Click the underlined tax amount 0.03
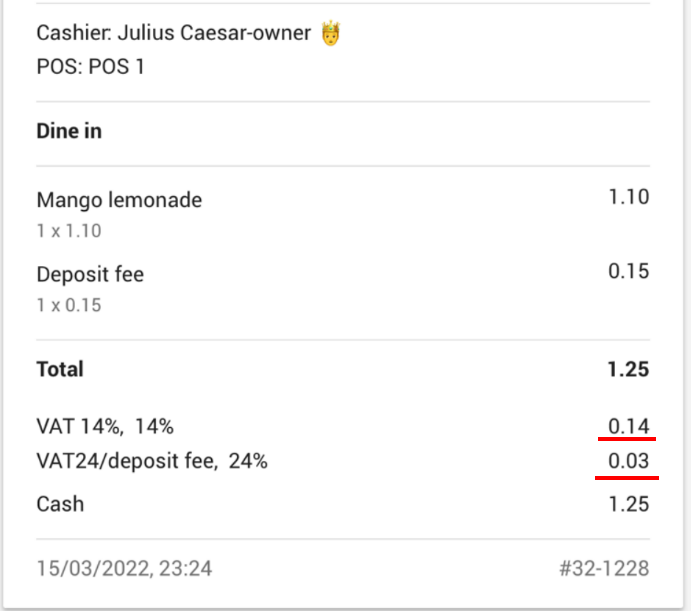 pos(629,462)
